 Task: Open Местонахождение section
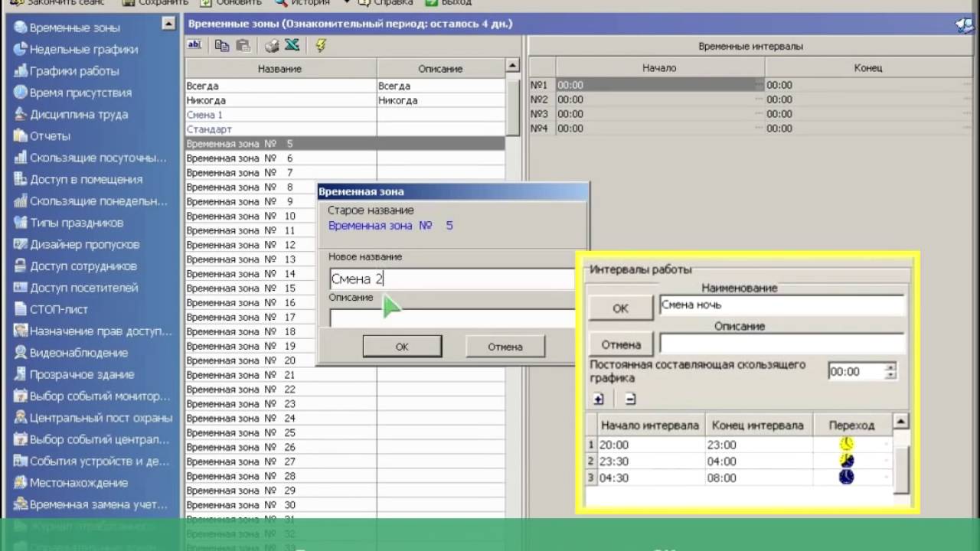pyautogui.click(x=79, y=483)
